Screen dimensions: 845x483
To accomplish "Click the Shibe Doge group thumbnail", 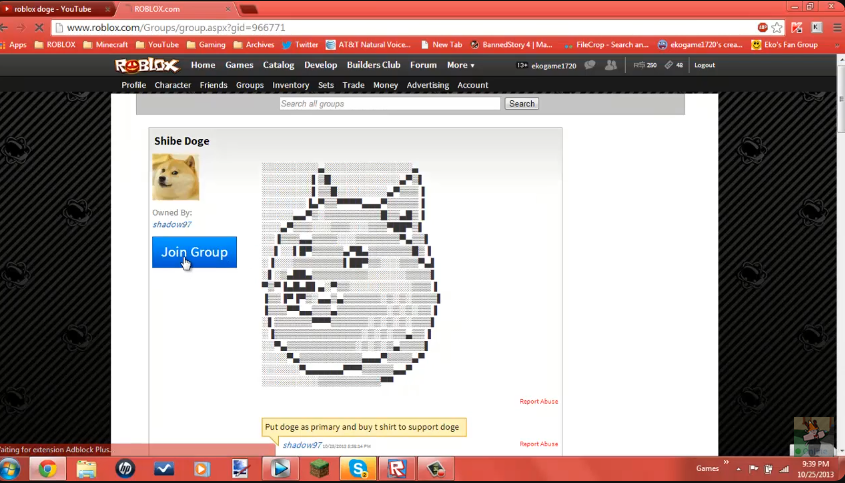I will (x=175, y=177).
